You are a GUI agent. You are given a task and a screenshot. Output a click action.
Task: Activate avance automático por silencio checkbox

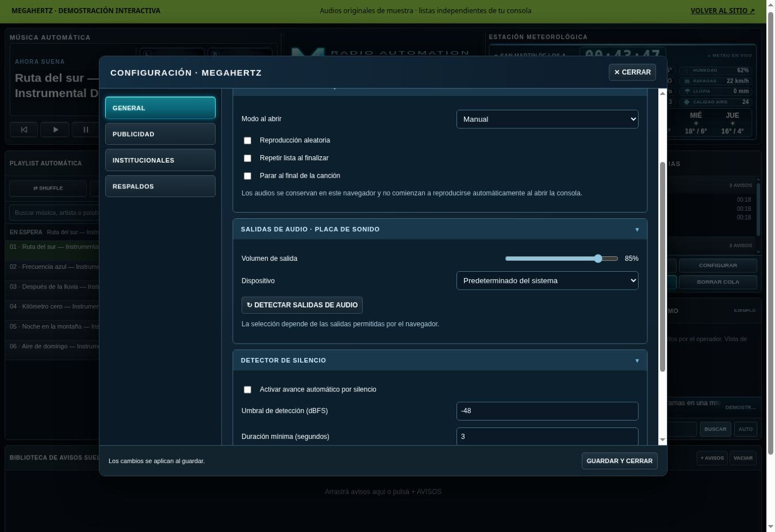coord(248,390)
